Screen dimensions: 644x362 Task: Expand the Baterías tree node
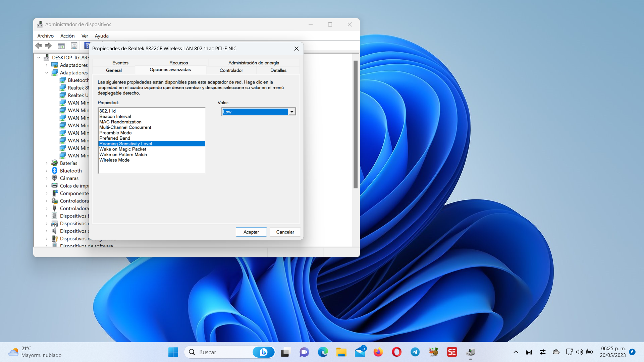(47, 163)
